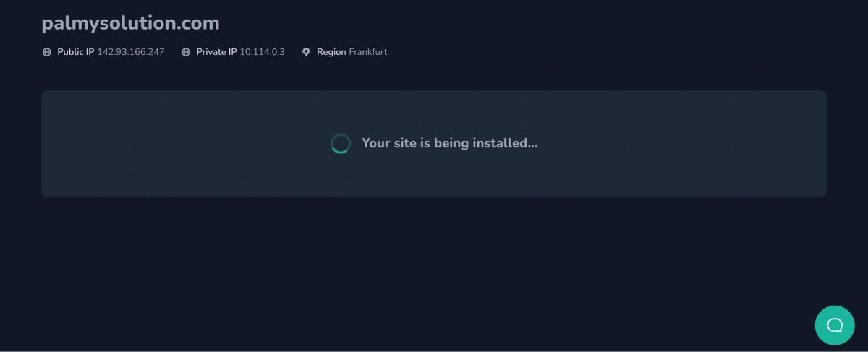Click the empty right side of the install panel
The image size is (868, 352).
pyautogui.click(x=687, y=143)
